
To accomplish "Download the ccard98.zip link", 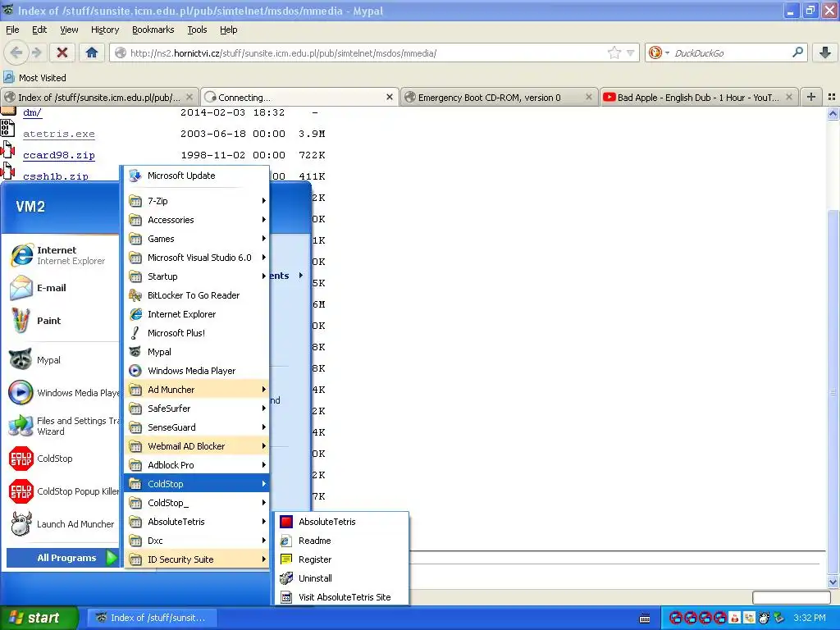I will [59, 155].
